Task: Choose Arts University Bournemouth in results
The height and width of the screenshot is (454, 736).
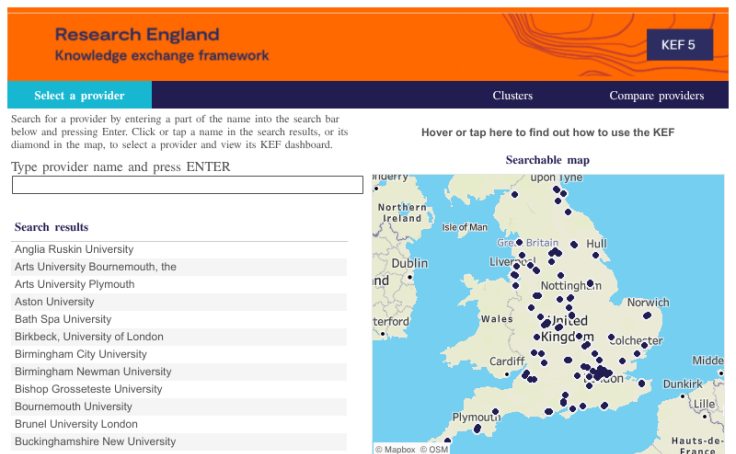Action: click(95, 267)
